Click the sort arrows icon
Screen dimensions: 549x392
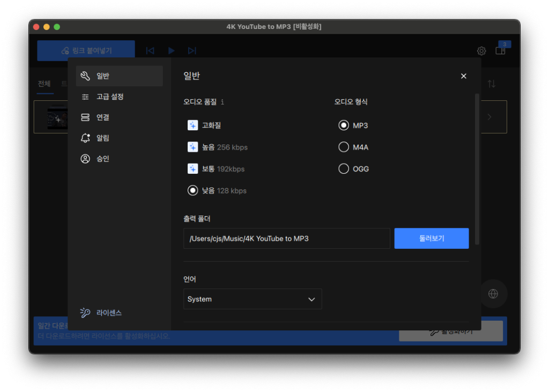pyautogui.click(x=491, y=84)
